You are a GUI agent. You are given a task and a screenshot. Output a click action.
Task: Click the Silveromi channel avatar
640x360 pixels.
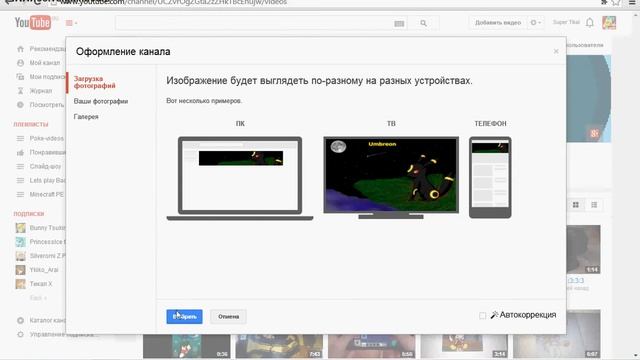pos(20,256)
